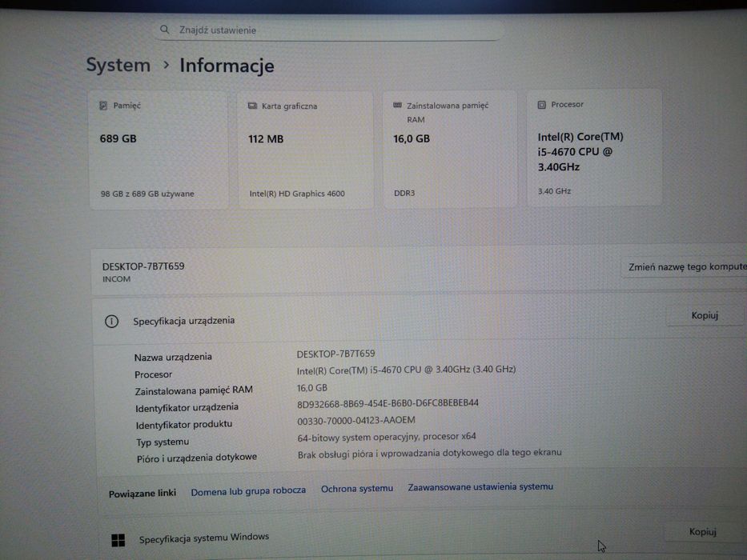Collapse the Specyfikacja urządzenia section header

(420, 319)
